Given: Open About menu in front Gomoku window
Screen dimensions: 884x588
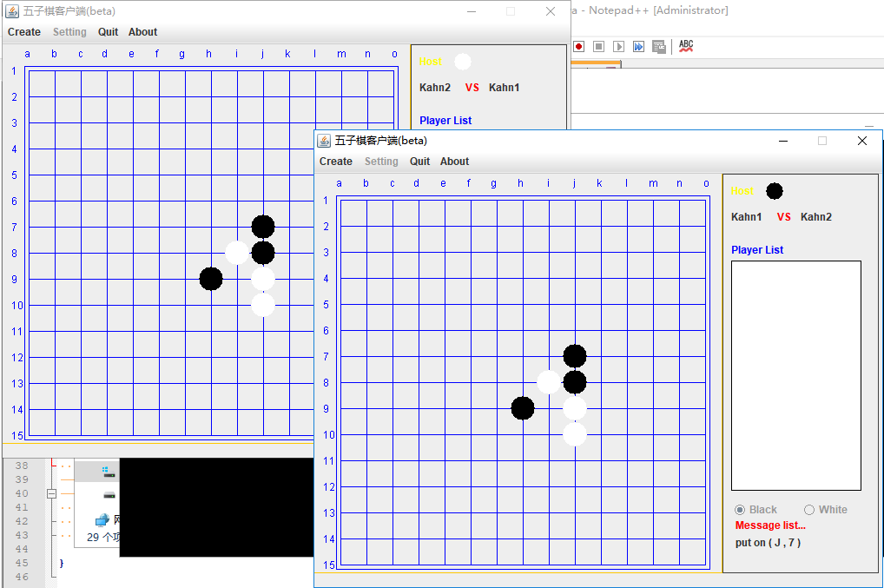Looking at the screenshot, I should coord(454,162).
